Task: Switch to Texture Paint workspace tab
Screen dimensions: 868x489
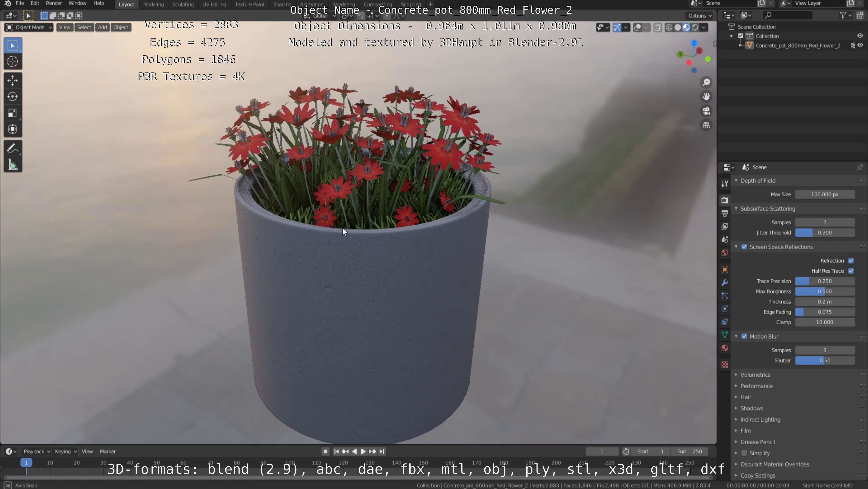Action: pyautogui.click(x=249, y=4)
